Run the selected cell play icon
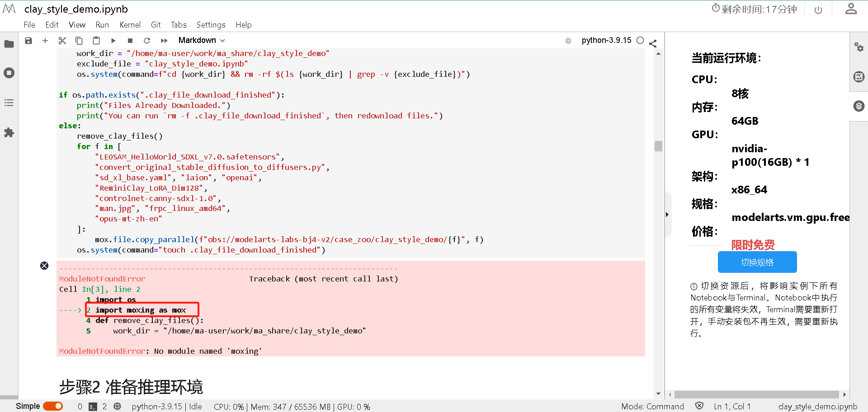 point(113,41)
